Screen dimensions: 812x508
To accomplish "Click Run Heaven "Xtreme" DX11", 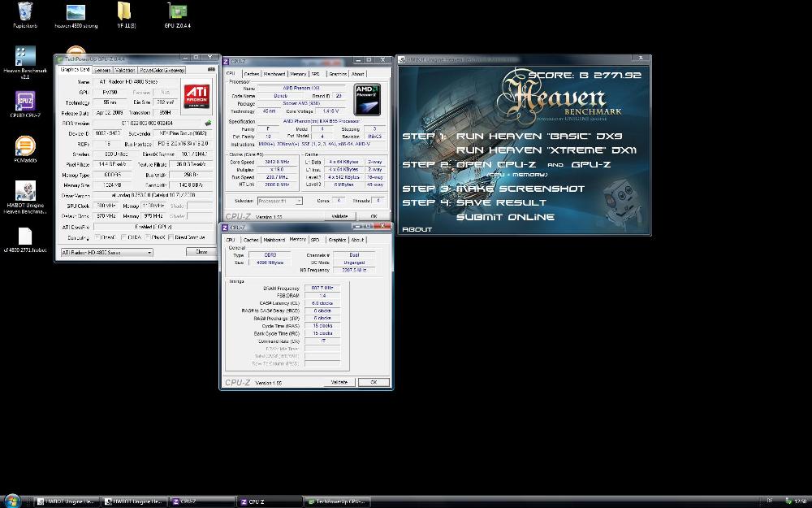I will (546, 150).
